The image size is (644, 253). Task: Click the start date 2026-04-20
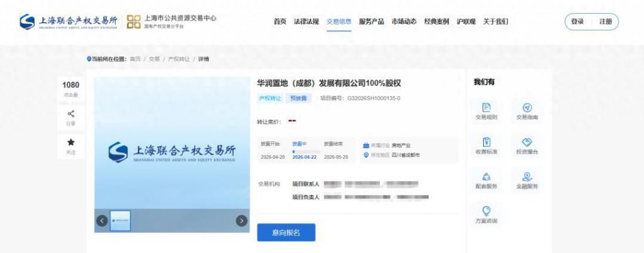[273, 157]
